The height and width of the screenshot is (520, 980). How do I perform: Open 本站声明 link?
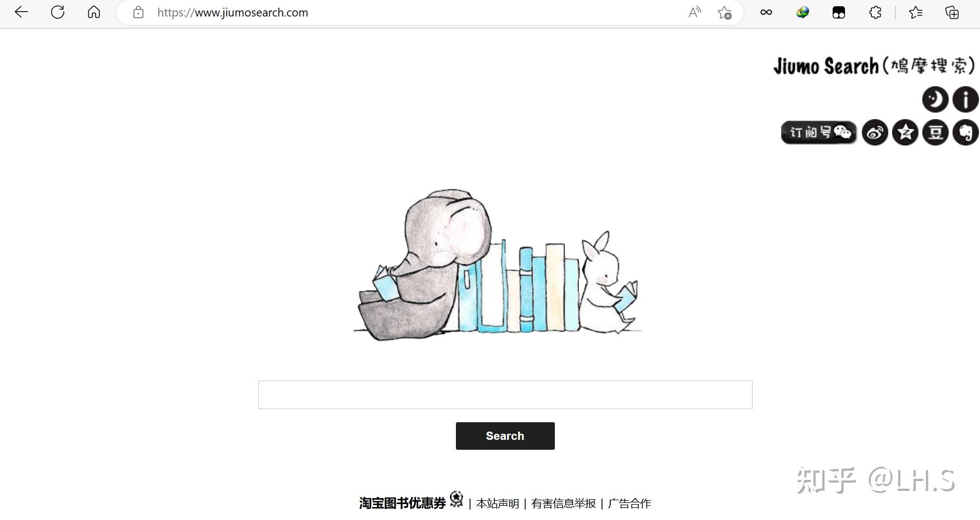[x=498, y=503]
